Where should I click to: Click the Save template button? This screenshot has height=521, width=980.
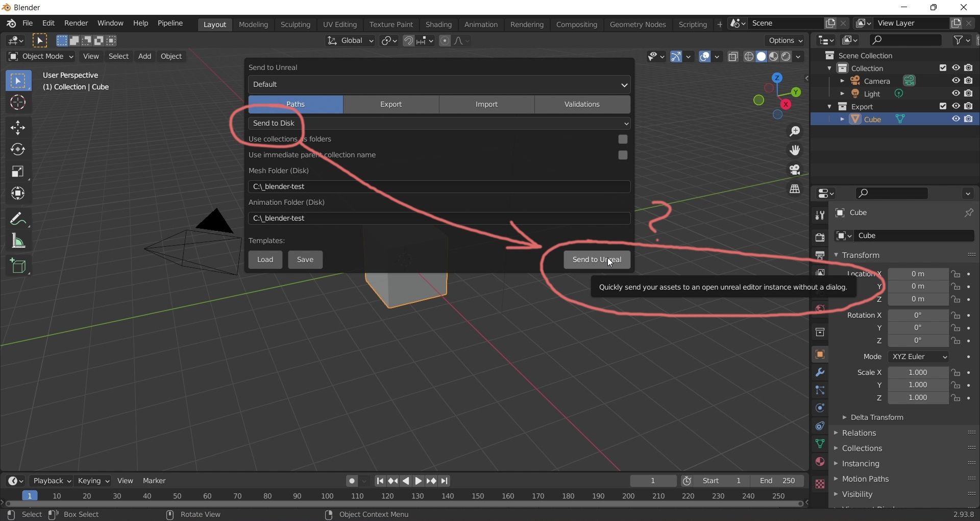pos(305,259)
